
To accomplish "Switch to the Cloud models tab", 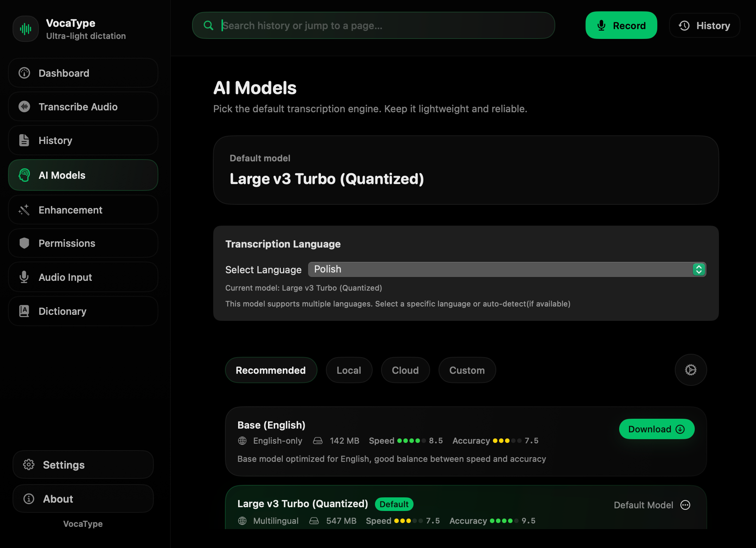I will pyautogui.click(x=405, y=370).
